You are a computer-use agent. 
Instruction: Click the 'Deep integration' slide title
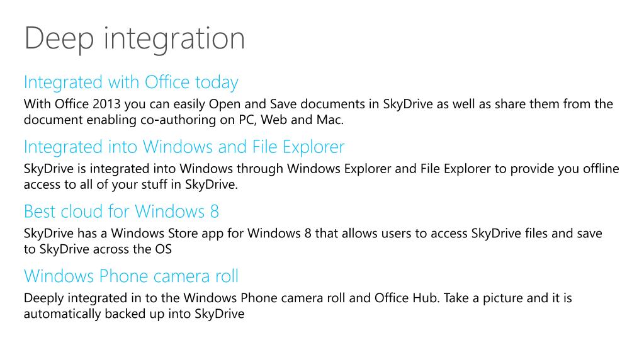135,40
